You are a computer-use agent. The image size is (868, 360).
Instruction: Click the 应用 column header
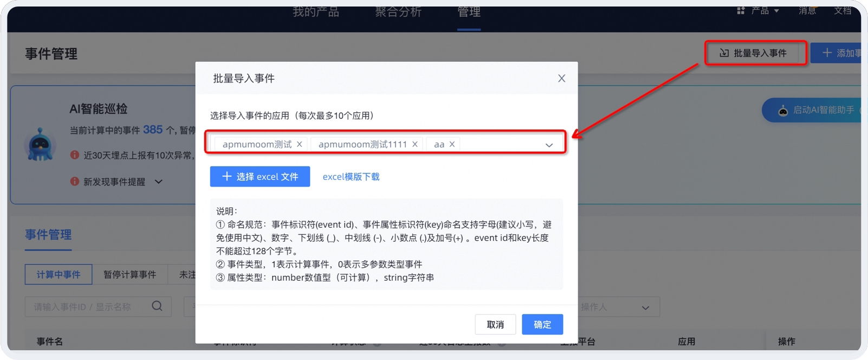click(x=686, y=342)
